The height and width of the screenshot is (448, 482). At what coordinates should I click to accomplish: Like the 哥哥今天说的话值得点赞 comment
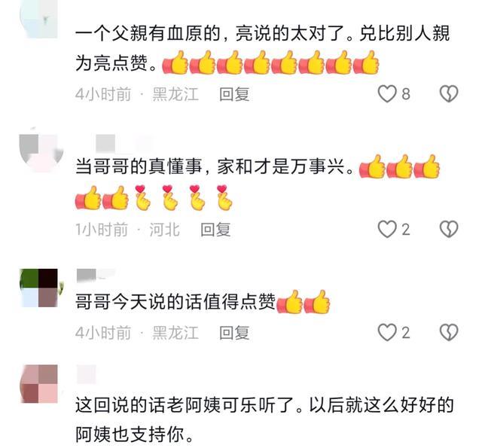(x=387, y=333)
